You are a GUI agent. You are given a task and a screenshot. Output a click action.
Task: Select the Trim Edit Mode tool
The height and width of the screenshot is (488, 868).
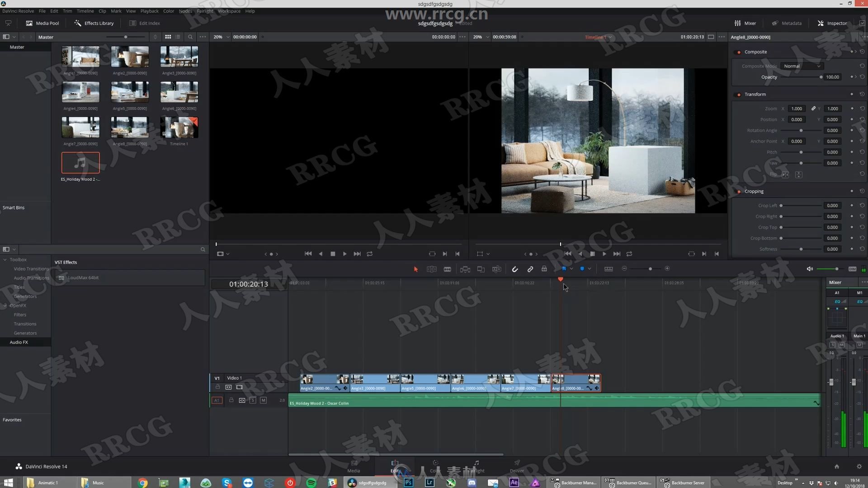click(432, 269)
